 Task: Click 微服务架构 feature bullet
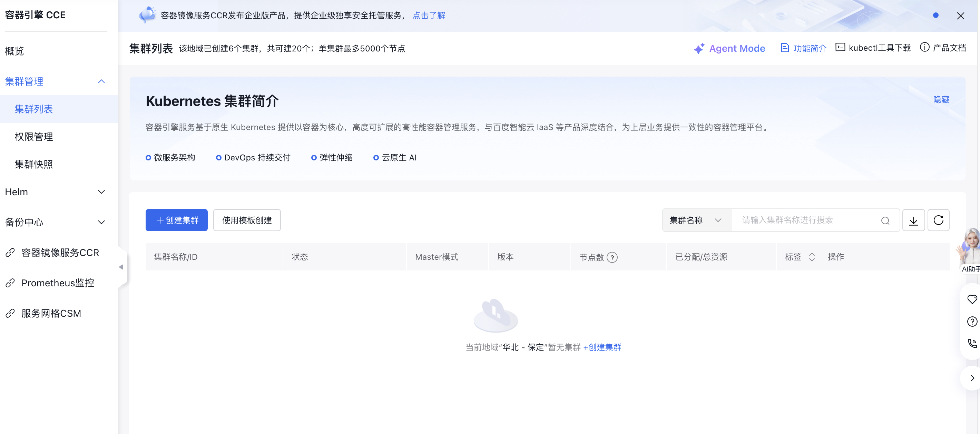170,157
